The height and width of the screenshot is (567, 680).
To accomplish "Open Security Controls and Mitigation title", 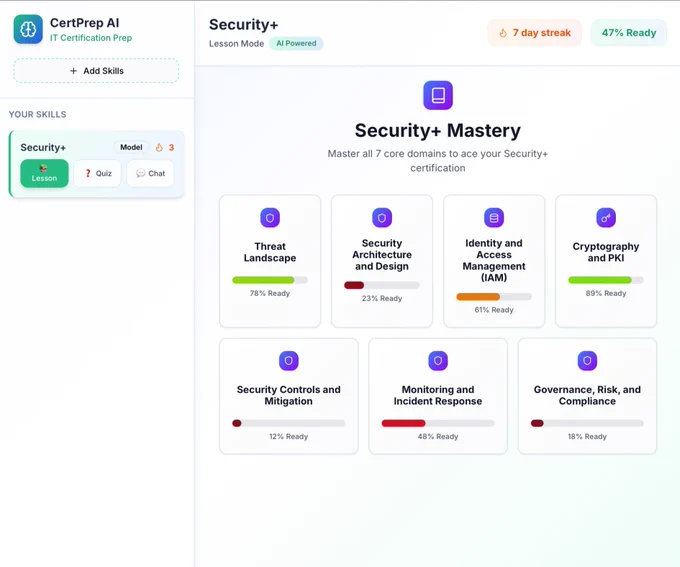I will [x=289, y=395].
